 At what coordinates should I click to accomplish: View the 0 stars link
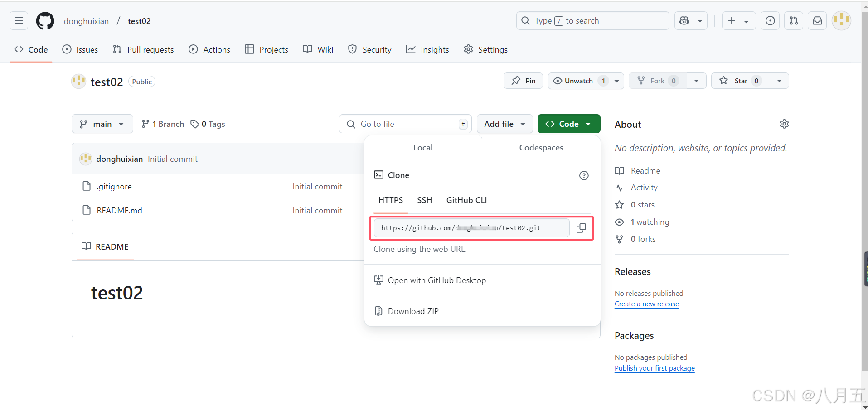pos(635,204)
